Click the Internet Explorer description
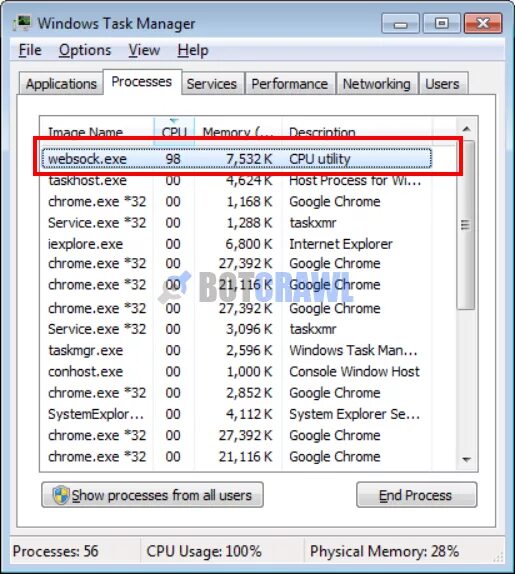 341,244
